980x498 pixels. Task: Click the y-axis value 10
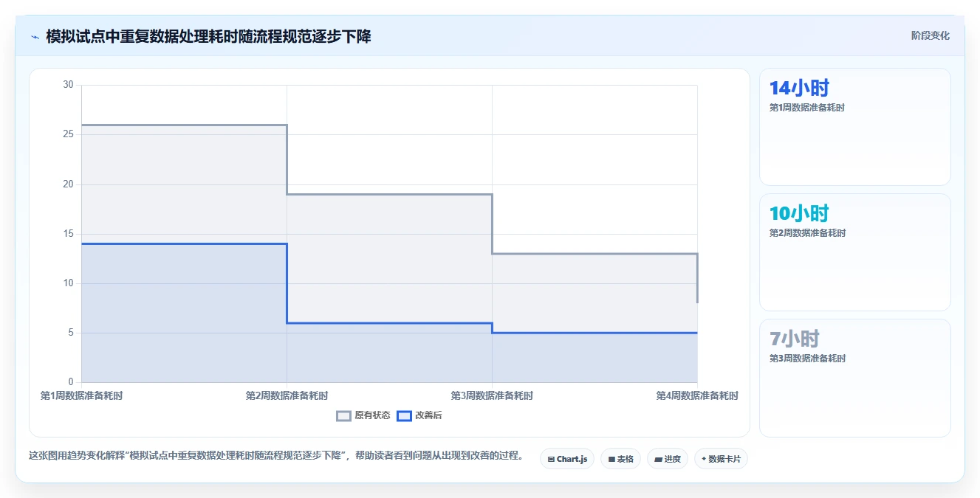tap(69, 283)
